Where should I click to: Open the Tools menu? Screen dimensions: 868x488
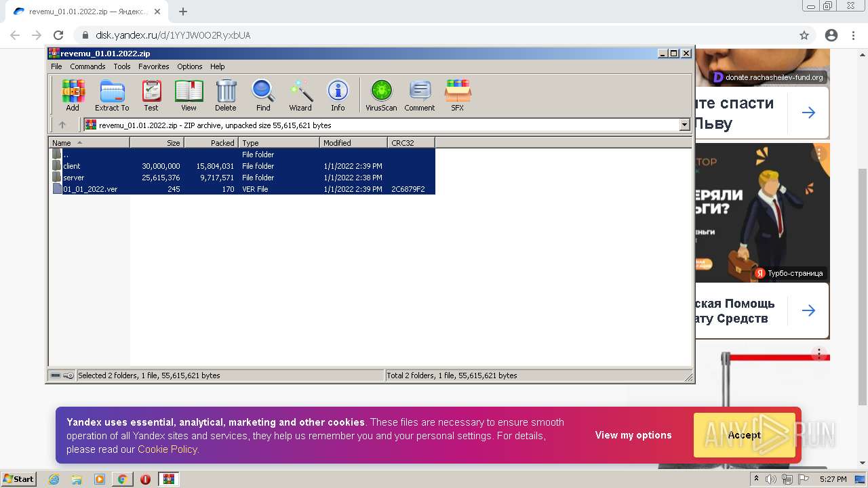point(122,66)
